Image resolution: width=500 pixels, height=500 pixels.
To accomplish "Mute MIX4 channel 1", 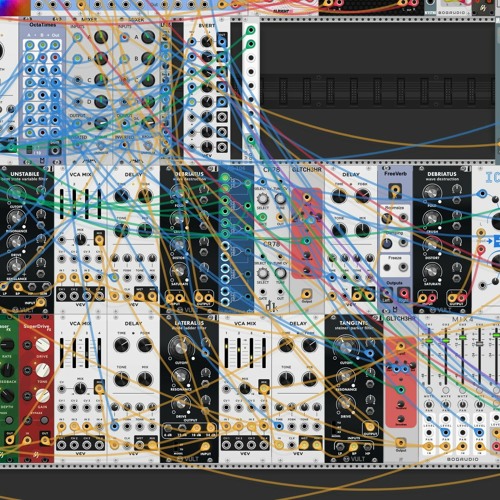I will 429,390.
